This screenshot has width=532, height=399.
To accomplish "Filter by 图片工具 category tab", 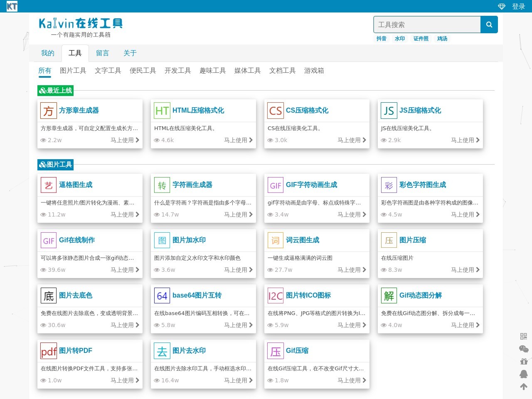I will [x=73, y=71].
